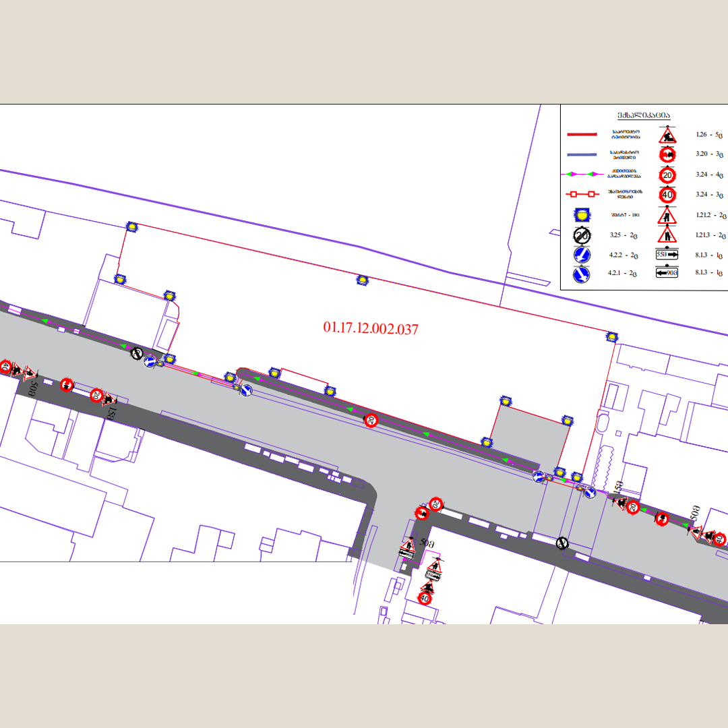
Task: Select the legend sign beside 1.21.2
Action: coord(667,216)
